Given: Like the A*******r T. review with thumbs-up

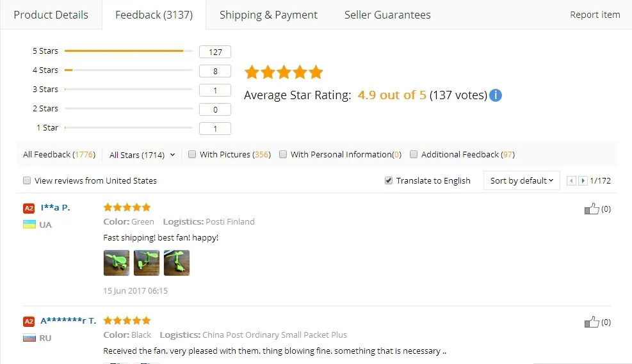Looking at the screenshot, I should pyautogui.click(x=592, y=322).
